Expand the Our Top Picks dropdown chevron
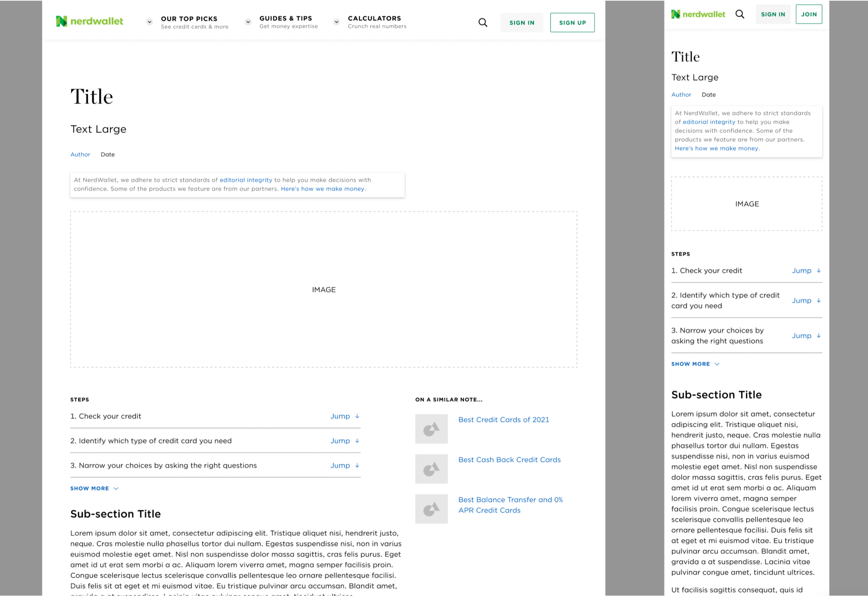Screen dimensions: 868x597 click(x=149, y=22)
